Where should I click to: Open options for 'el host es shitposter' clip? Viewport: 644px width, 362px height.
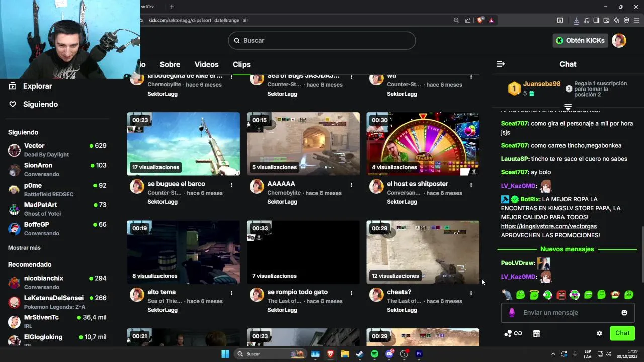point(471,185)
